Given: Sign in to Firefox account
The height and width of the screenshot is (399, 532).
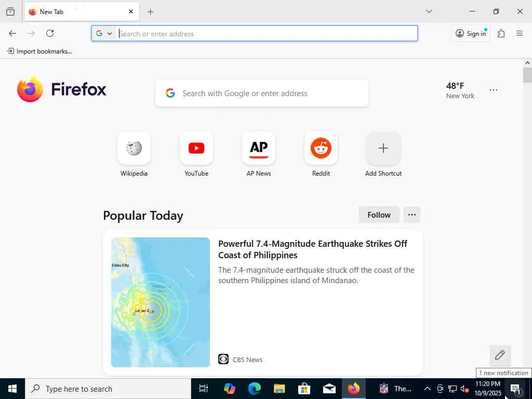Looking at the screenshot, I should click(x=471, y=33).
